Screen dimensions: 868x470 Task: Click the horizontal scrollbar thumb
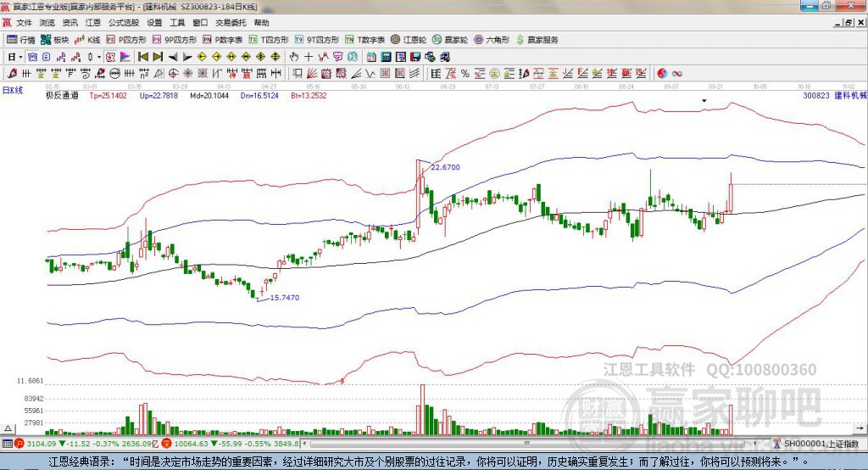tap(527, 444)
